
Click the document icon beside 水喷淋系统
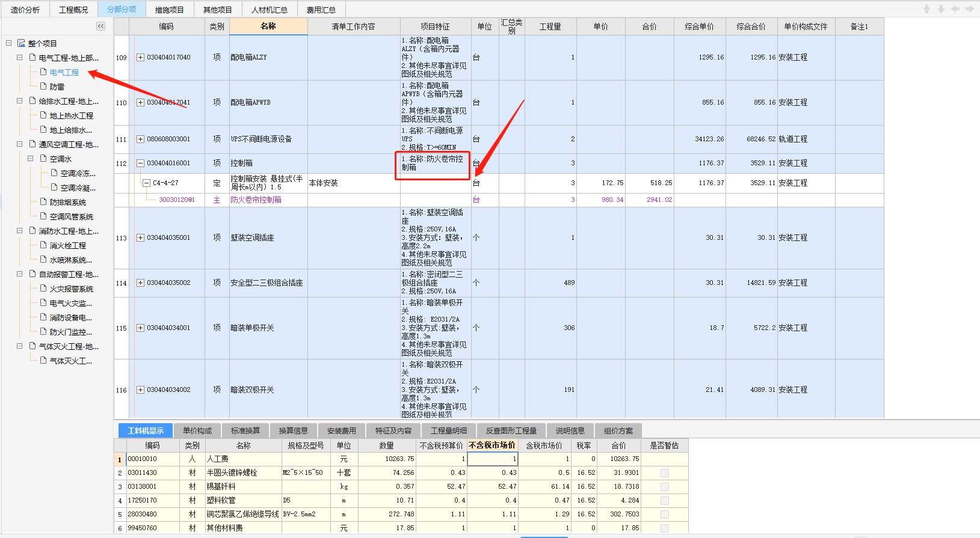[43, 260]
